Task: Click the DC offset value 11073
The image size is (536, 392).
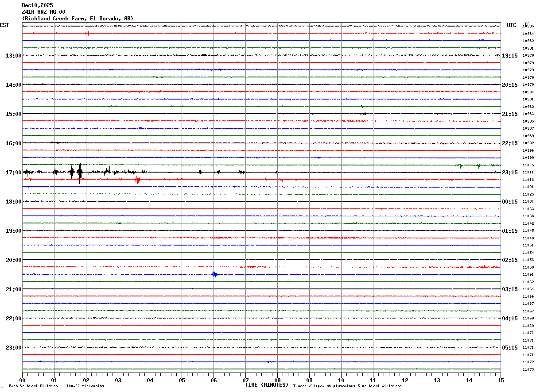Action: [528, 369]
